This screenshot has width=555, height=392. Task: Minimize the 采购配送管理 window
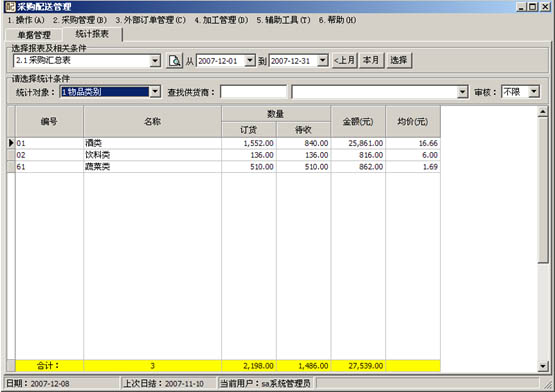tap(521, 7)
